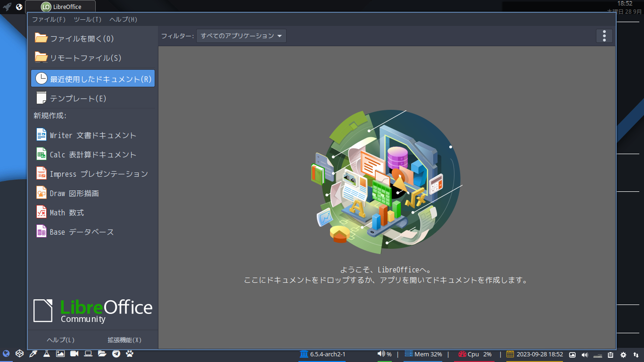
Task: Click the video camera icon in taskbar
Action: pyautogui.click(x=74, y=354)
